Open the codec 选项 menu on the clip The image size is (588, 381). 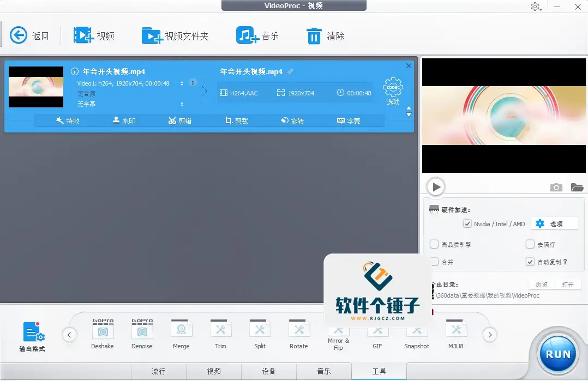click(393, 88)
